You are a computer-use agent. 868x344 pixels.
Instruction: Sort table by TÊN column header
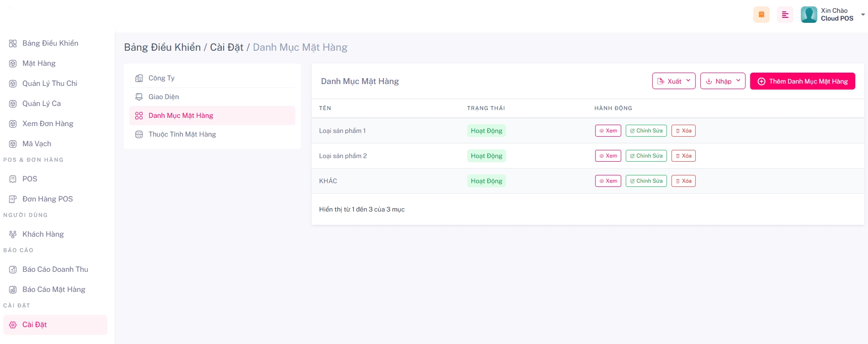(x=325, y=108)
